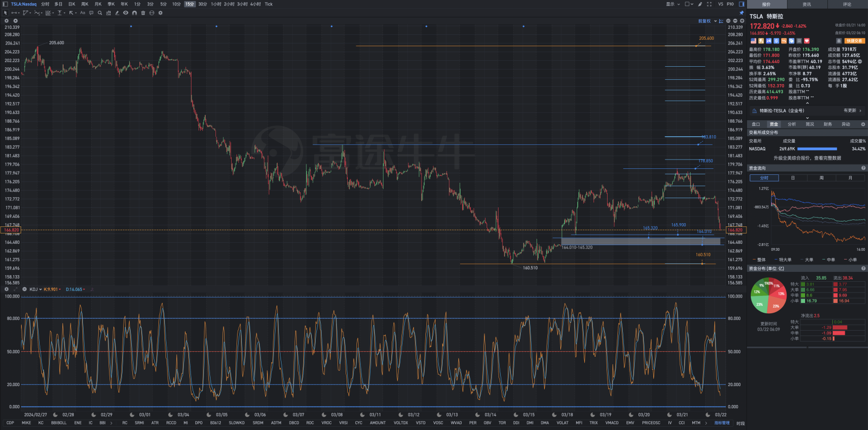Open chart settings gear below toolbar
868x430 pixels.
[x=7, y=21]
